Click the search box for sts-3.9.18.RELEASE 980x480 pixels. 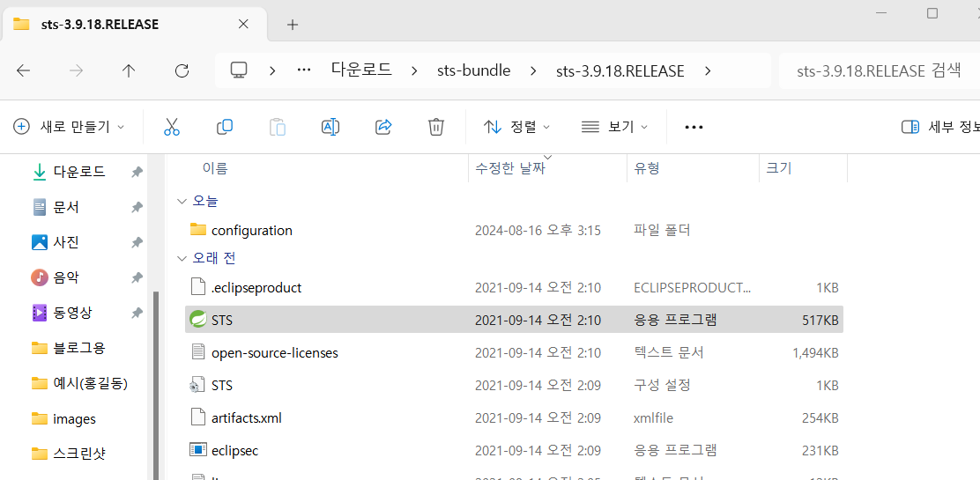[880, 70]
